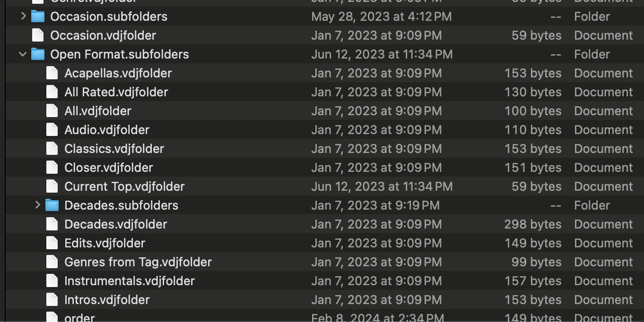
Task: Click the All.vdjfolder modified date
Action: coord(376,111)
